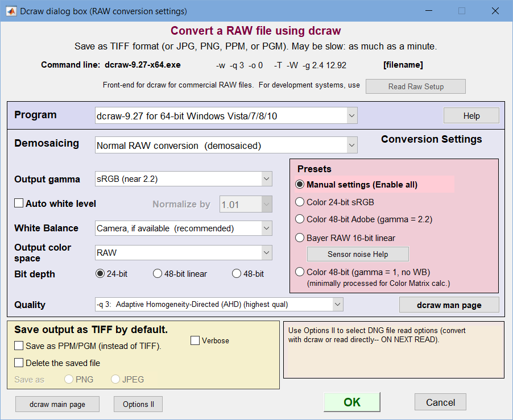Open the Program dropdown
Screen dimensions: 513x420
click(x=226, y=116)
